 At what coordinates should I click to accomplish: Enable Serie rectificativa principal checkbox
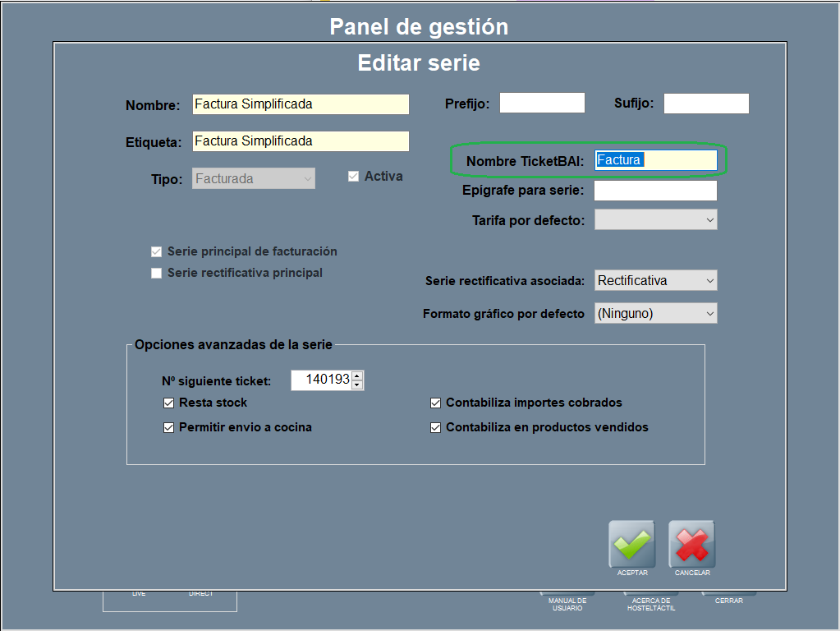[x=157, y=274]
